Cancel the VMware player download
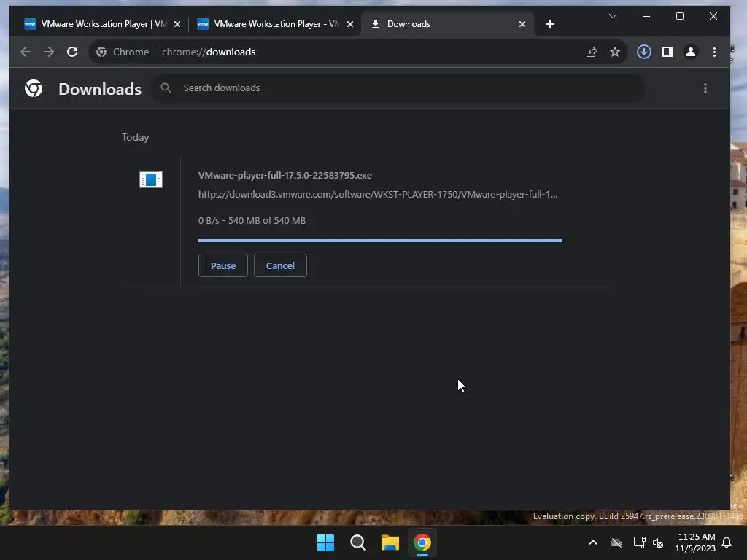This screenshot has width=747, height=560. (x=280, y=265)
